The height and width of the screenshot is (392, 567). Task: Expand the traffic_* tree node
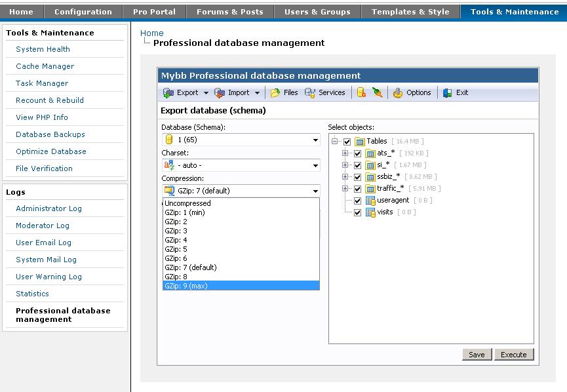tap(345, 189)
